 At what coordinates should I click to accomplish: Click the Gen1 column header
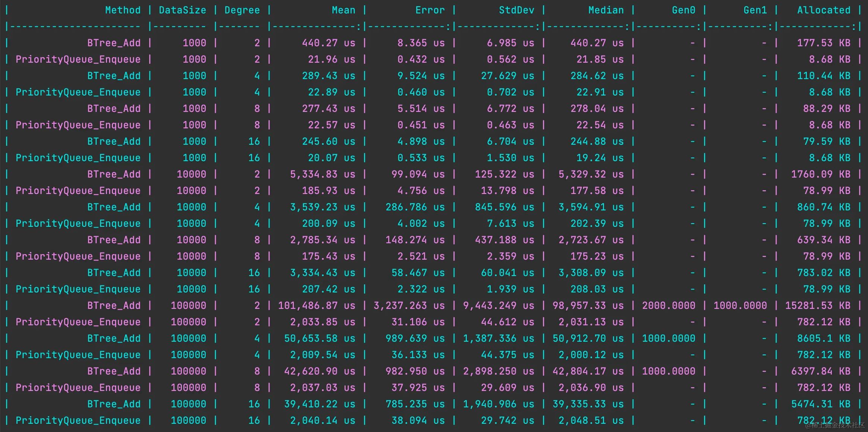[755, 10]
